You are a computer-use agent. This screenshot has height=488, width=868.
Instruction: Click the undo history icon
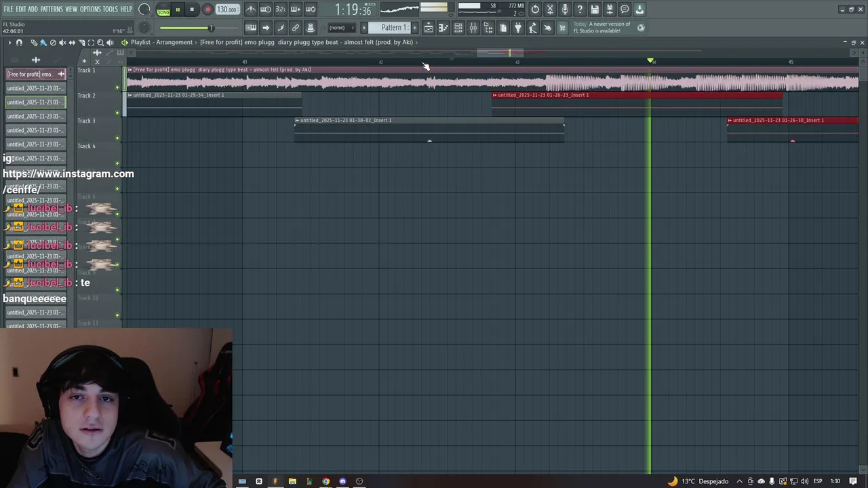point(535,9)
